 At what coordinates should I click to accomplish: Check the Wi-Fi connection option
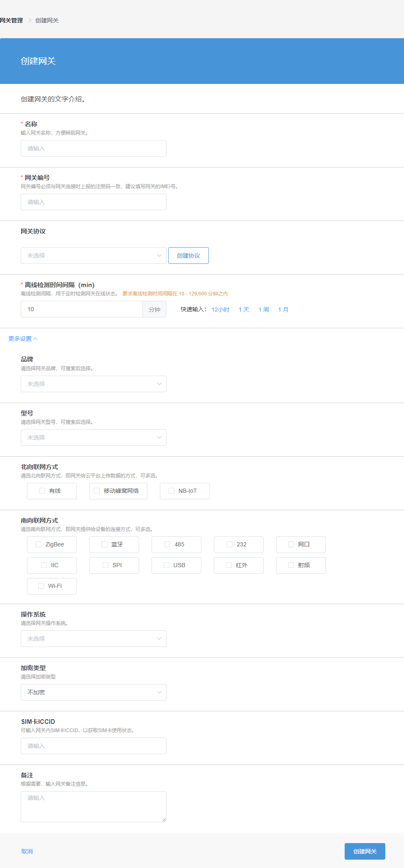(41, 586)
